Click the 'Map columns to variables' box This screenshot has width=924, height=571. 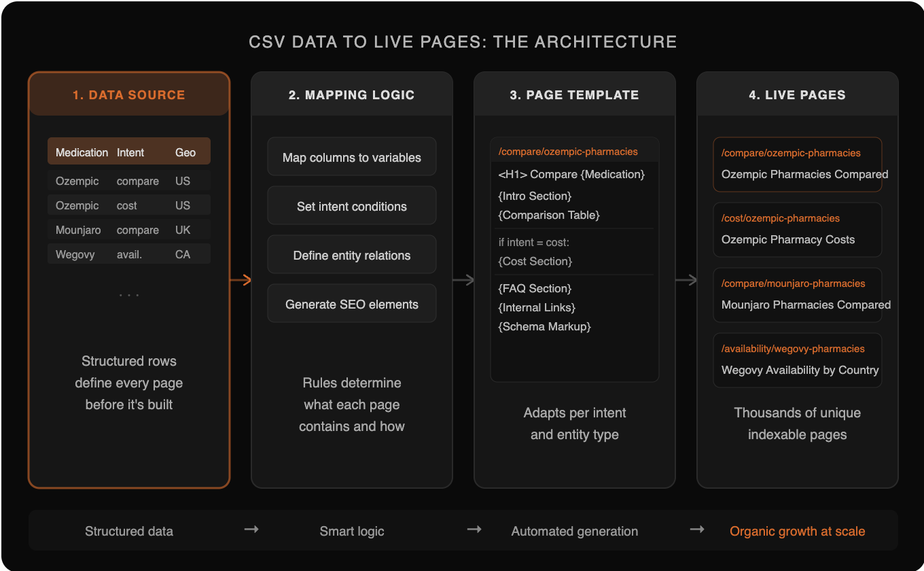[352, 157]
